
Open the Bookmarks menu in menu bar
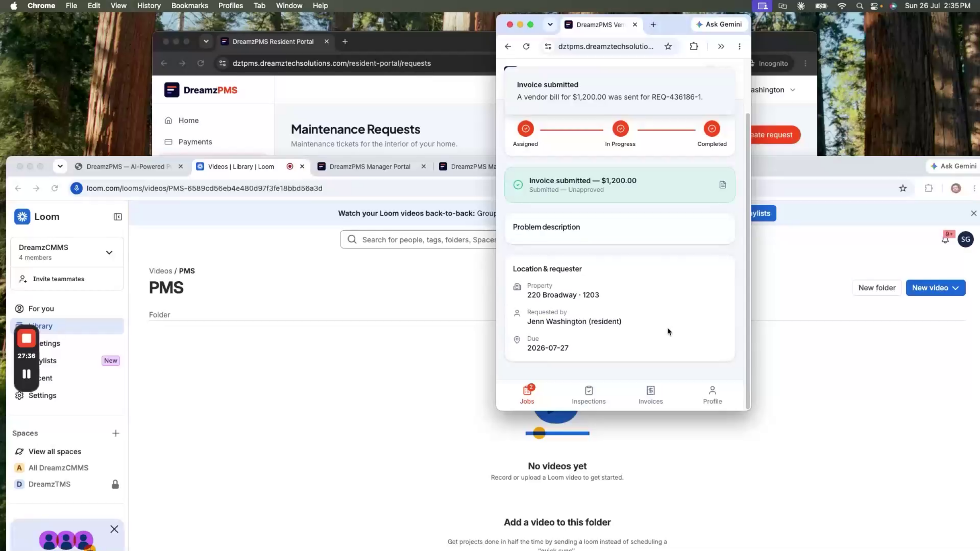(x=189, y=6)
